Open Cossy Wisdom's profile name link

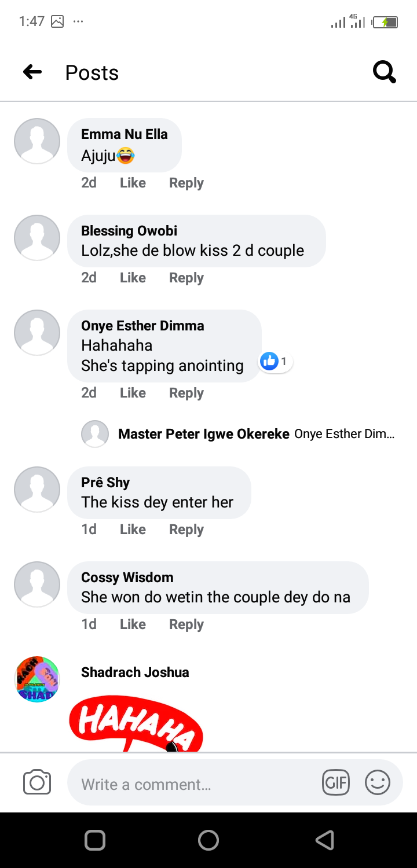pyautogui.click(x=127, y=578)
